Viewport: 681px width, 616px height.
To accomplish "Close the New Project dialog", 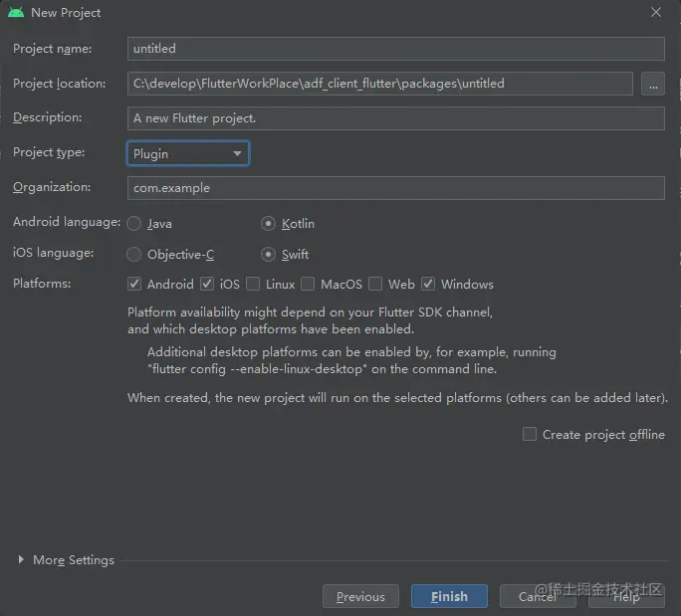I will 655,12.
